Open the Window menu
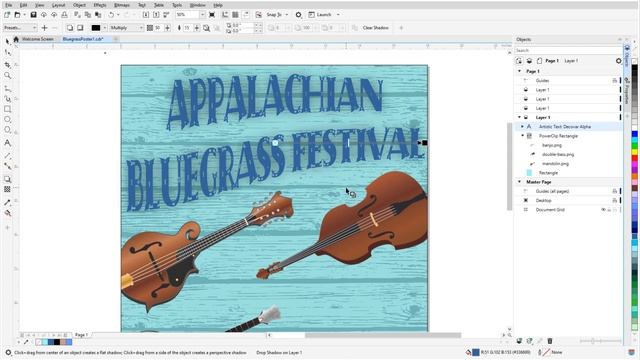Screen dimensions: 640x360 click(x=198, y=5)
